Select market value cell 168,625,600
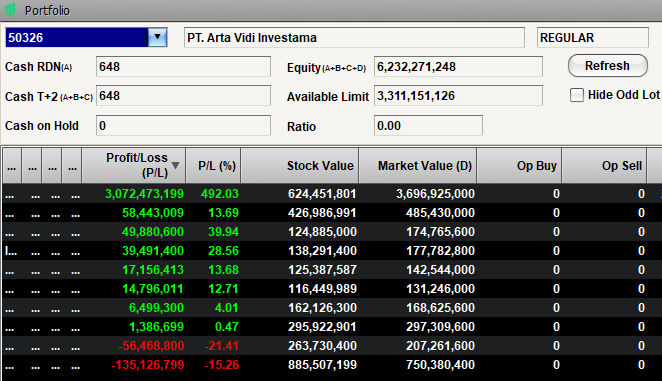Viewport: 662px width, 381px height. 440,308
